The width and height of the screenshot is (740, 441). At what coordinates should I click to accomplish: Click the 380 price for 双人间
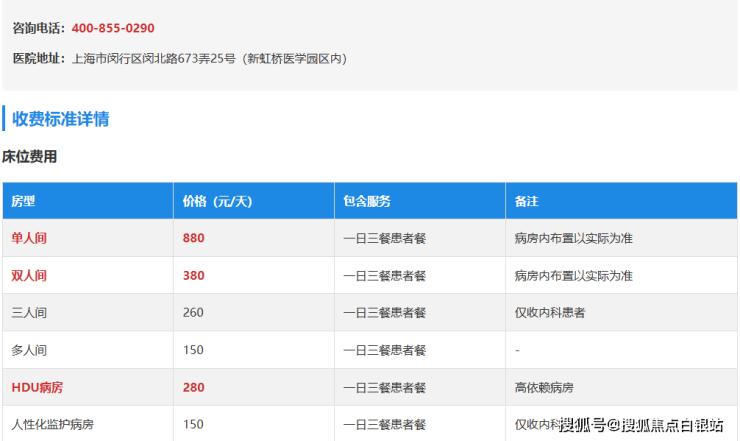pyautogui.click(x=193, y=275)
